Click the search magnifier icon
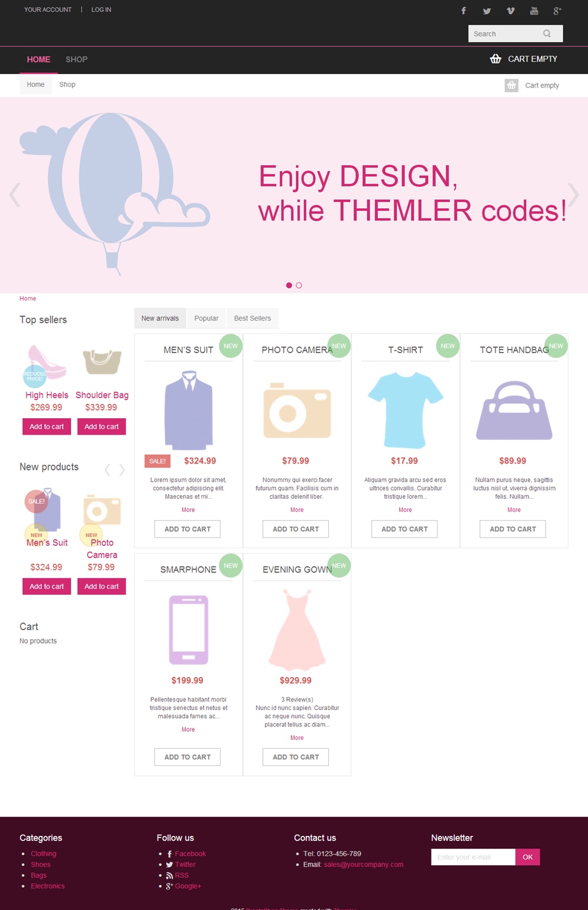 click(547, 34)
